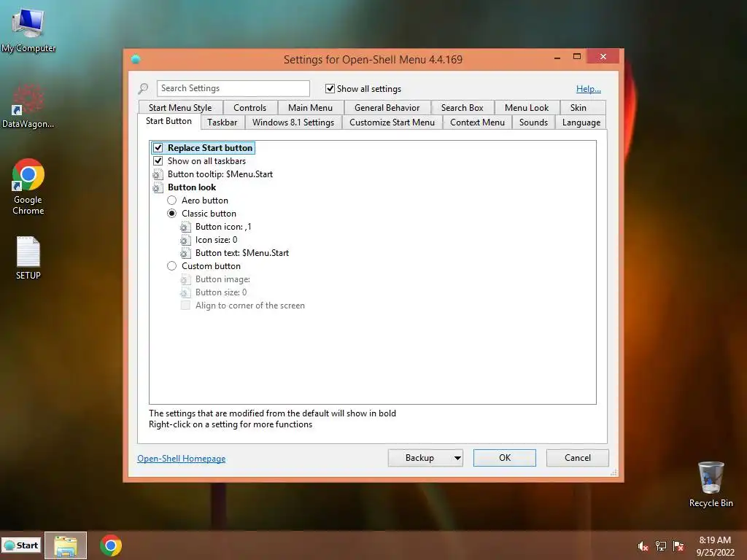Select the Start Button tab
The height and width of the screenshot is (560, 747).
[169, 121]
